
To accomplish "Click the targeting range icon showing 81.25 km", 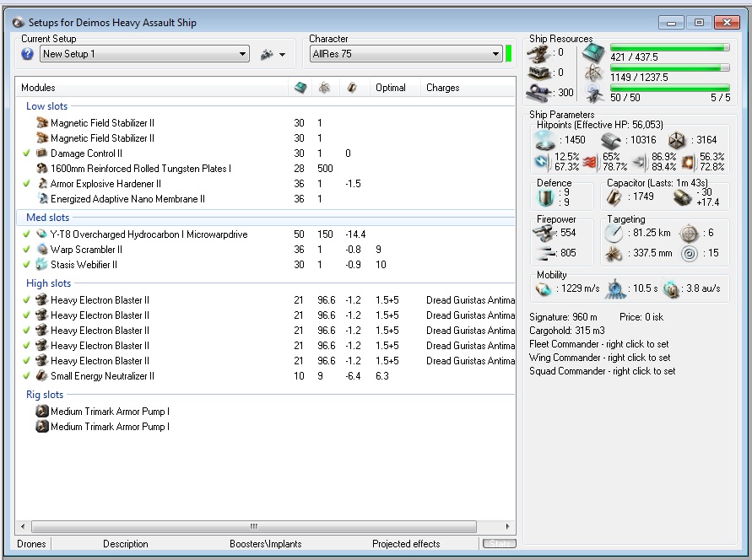I will pos(614,234).
